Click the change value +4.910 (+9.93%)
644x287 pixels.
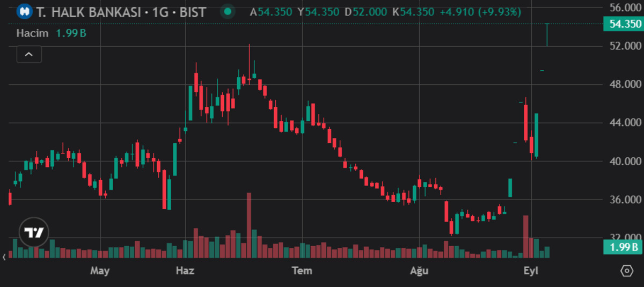click(480, 11)
